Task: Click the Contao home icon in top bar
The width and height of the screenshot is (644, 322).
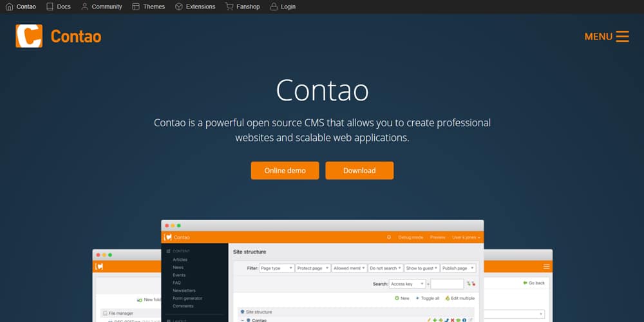Action: coord(9,6)
